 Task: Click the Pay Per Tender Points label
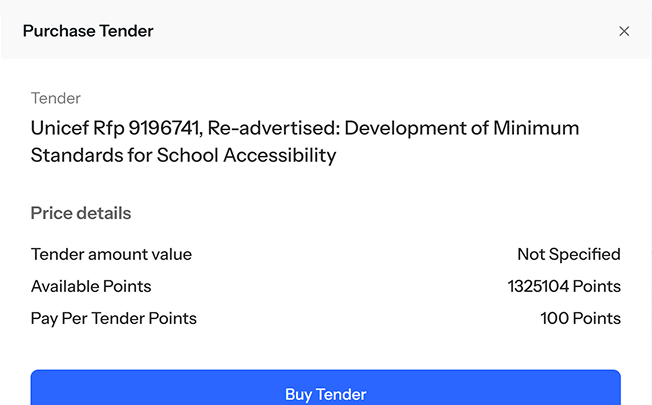click(x=114, y=318)
